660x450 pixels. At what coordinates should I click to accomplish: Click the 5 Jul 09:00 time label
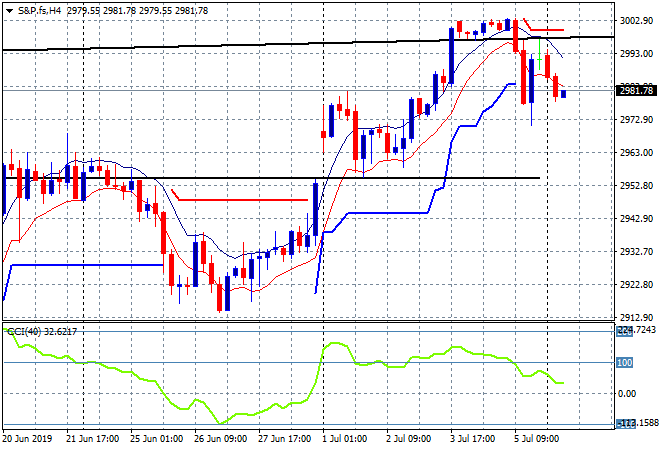[x=537, y=439]
